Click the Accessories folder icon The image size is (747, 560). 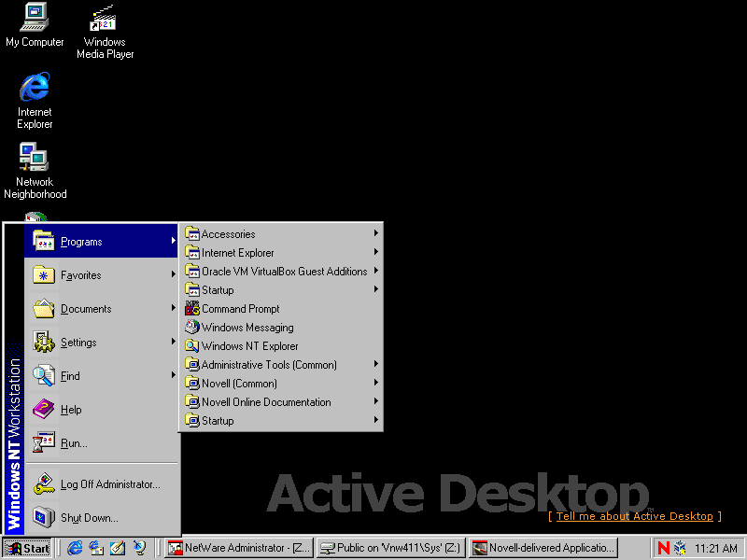click(x=192, y=233)
